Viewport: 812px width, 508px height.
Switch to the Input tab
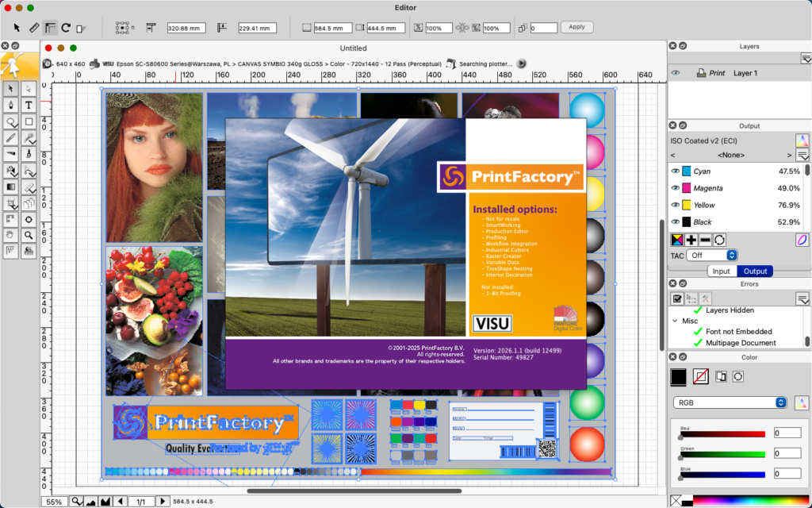click(x=721, y=271)
